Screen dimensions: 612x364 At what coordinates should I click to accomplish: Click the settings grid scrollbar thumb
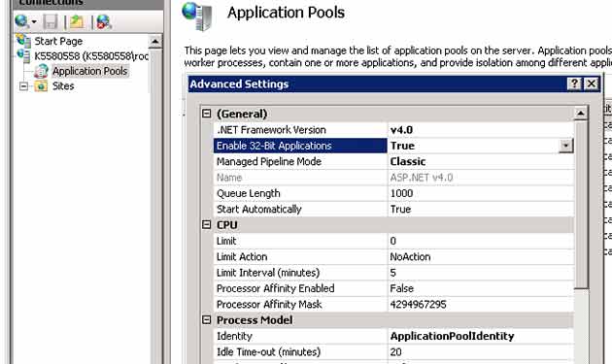[581, 205]
